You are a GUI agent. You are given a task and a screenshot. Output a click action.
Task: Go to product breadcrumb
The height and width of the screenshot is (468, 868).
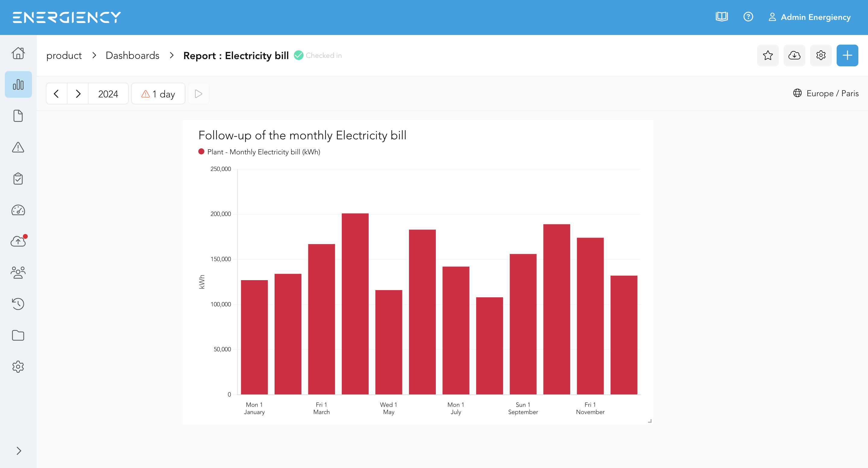point(64,55)
